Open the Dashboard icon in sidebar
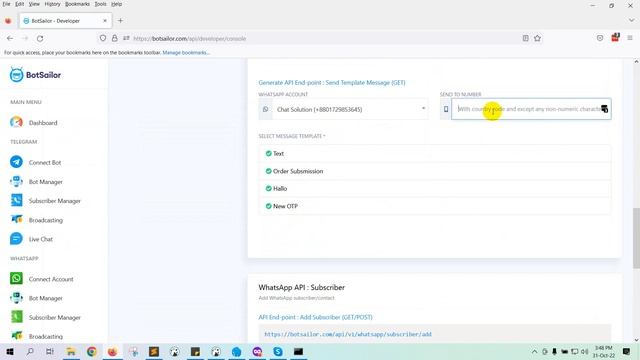The image size is (640, 360). tap(16, 122)
